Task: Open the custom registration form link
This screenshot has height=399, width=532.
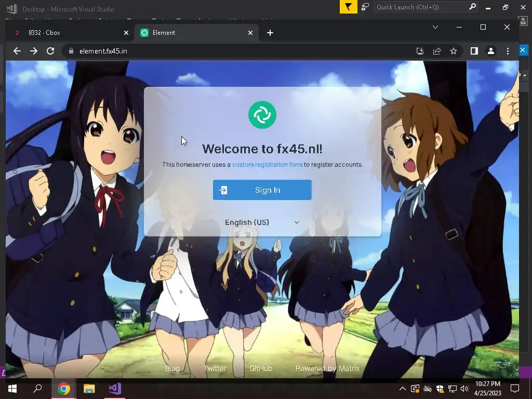Action: [267, 165]
